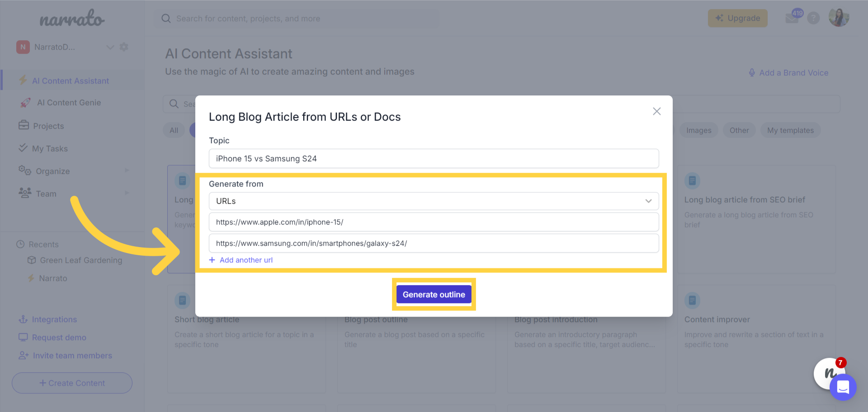Open the Narrato recent item
Viewport: 868px width, 412px height.
coord(53,278)
